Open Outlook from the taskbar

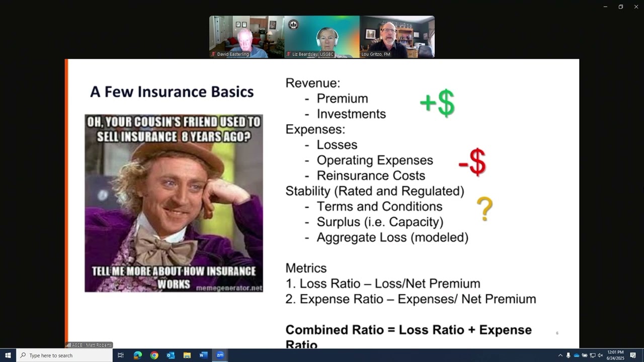click(x=171, y=355)
